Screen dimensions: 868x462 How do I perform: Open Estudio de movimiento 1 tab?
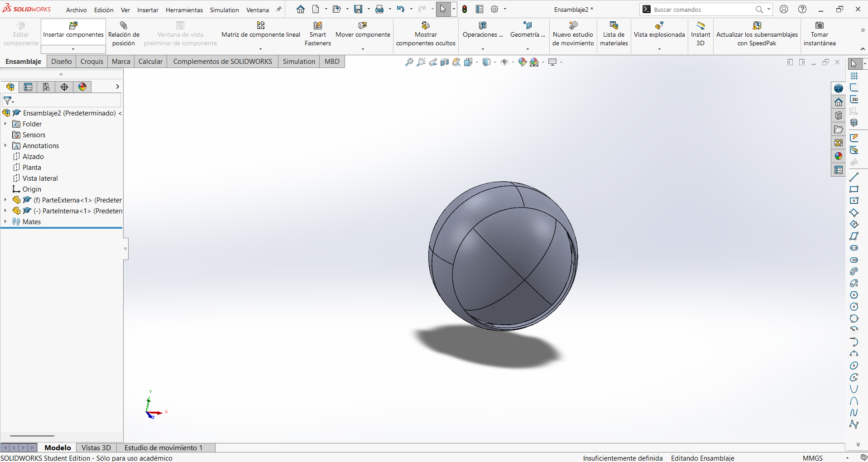click(x=163, y=448)
